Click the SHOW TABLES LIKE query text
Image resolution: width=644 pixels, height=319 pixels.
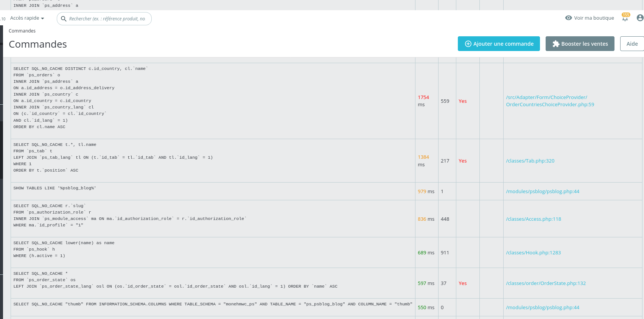click(55, 188)
